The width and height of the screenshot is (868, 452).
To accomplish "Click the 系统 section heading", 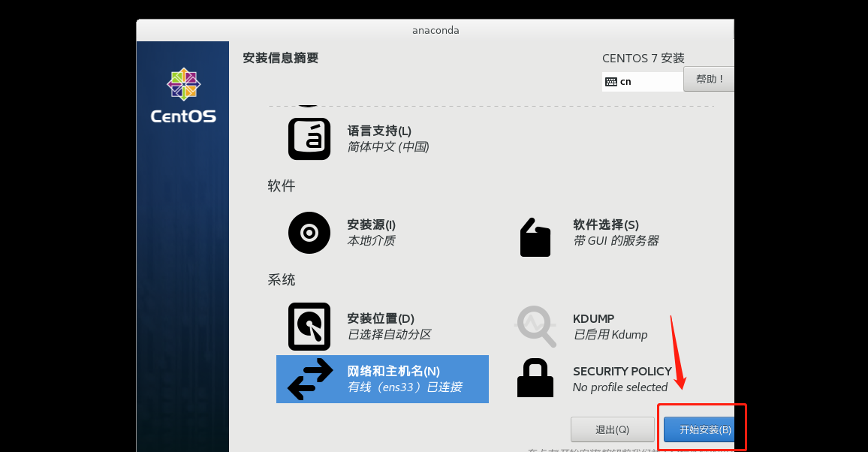I will pyautogui.click(x=282, y=280).
